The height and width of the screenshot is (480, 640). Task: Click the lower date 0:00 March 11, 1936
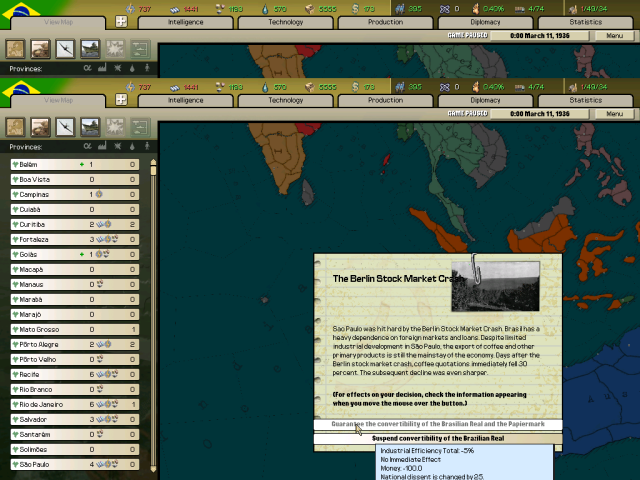pos(540,113)
